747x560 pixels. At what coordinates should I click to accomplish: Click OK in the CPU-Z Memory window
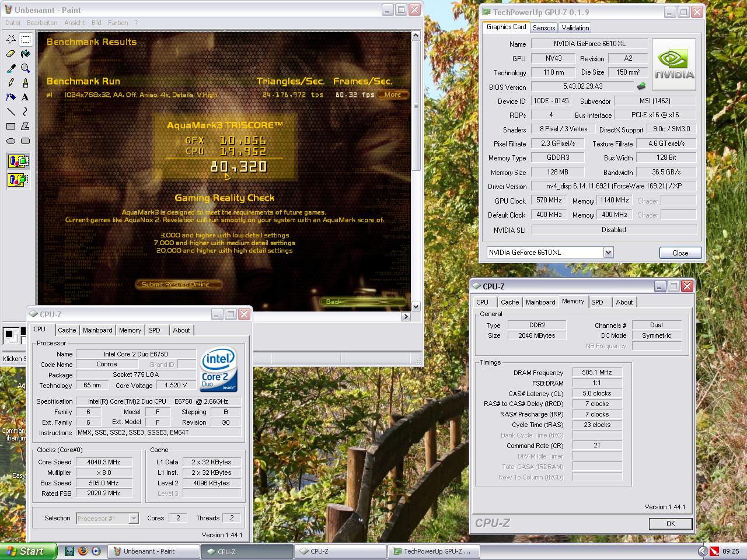(671, 523)
